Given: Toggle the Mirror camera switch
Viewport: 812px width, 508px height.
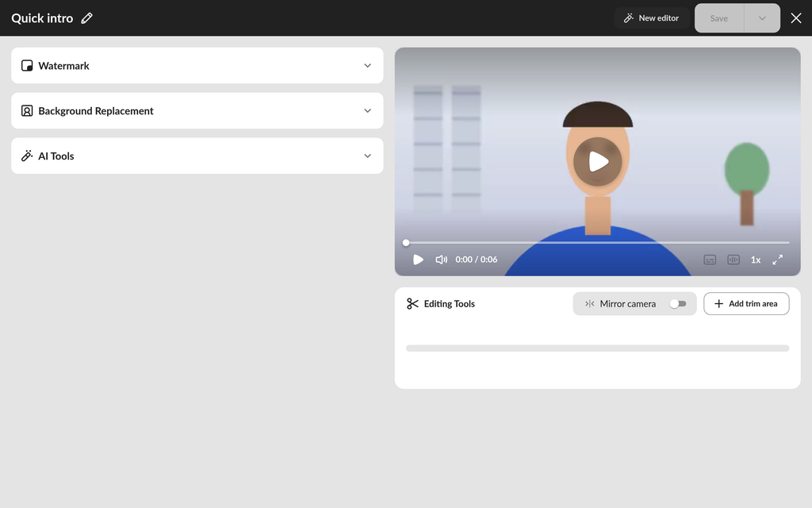Looking at the screenshot, I should (678, 304).
